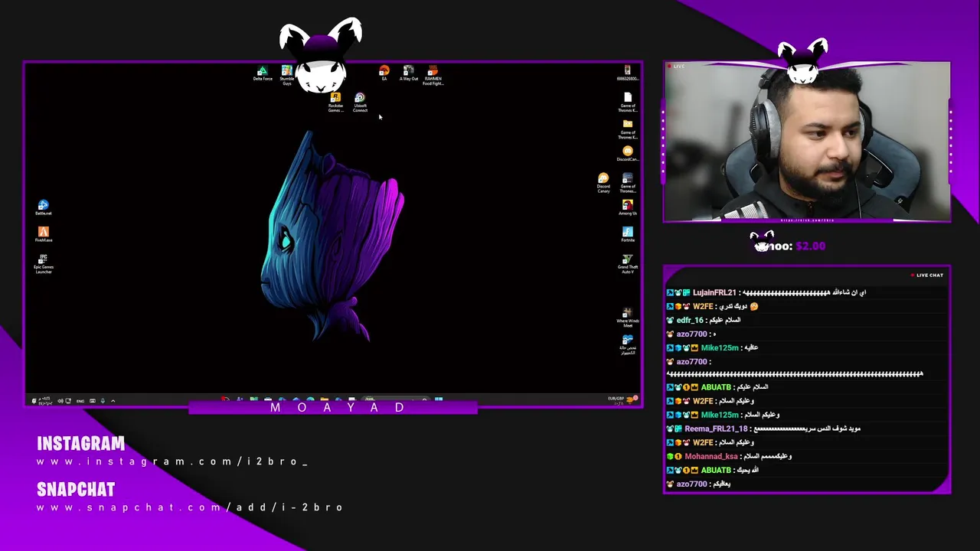
Task: Launch Among Us from the desktop
Action: click(x=628, y=207)
